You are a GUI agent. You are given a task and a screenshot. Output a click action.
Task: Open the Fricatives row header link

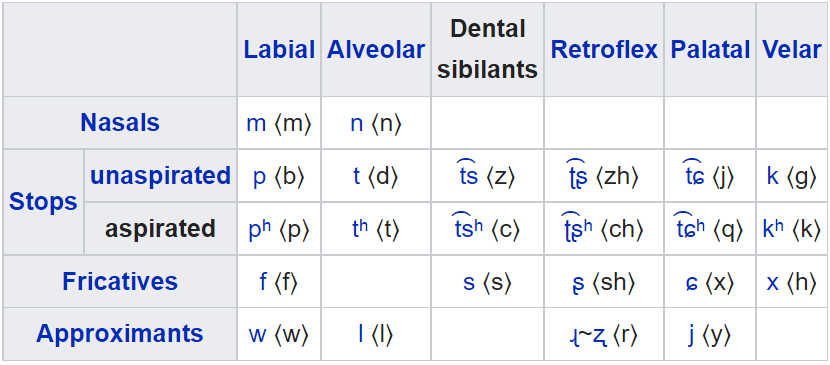[x=120, y=281]
